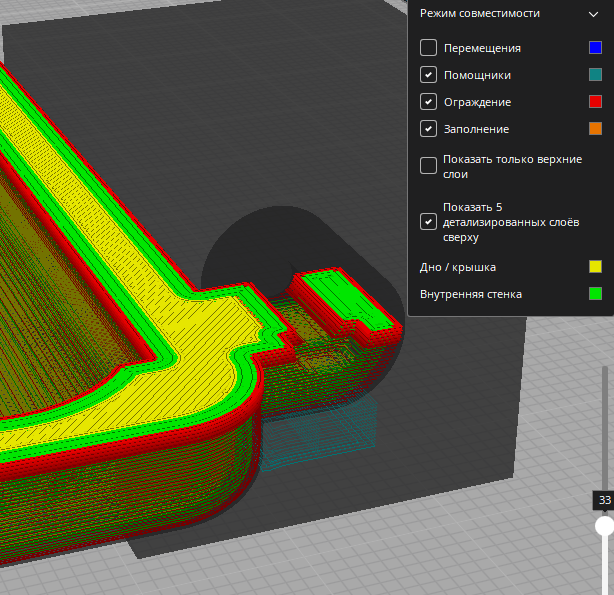Uncheck the Ограждение checkbox
The image size is (614, 595).
coord(428,102)
